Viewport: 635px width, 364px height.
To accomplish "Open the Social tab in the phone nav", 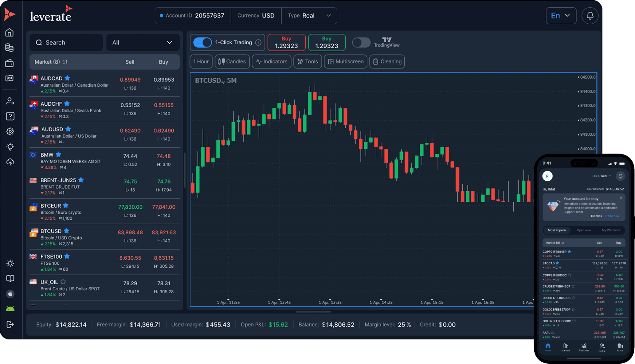I will click(x=602, y=347).
